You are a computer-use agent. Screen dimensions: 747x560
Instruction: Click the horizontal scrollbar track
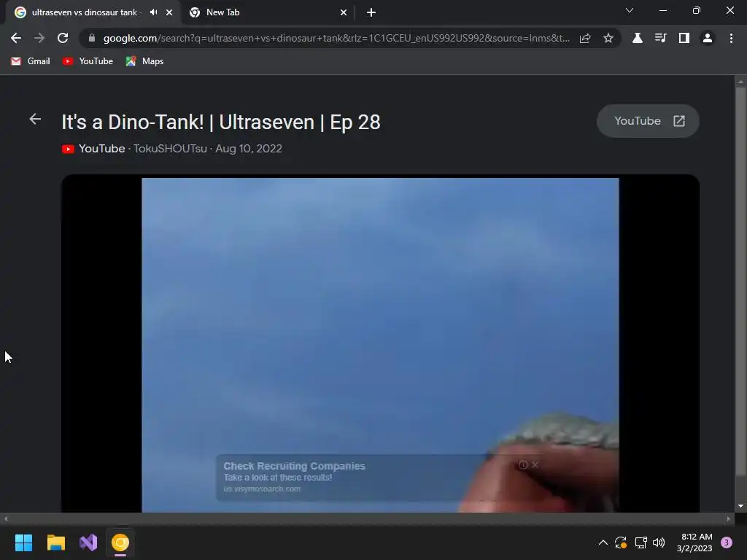pos(367,518)
